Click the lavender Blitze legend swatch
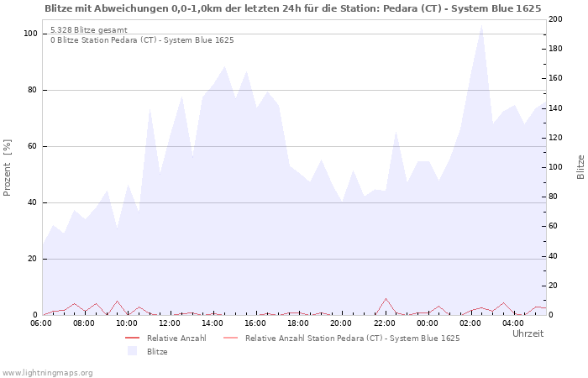The image size is (588, 378). click(133, 351)
